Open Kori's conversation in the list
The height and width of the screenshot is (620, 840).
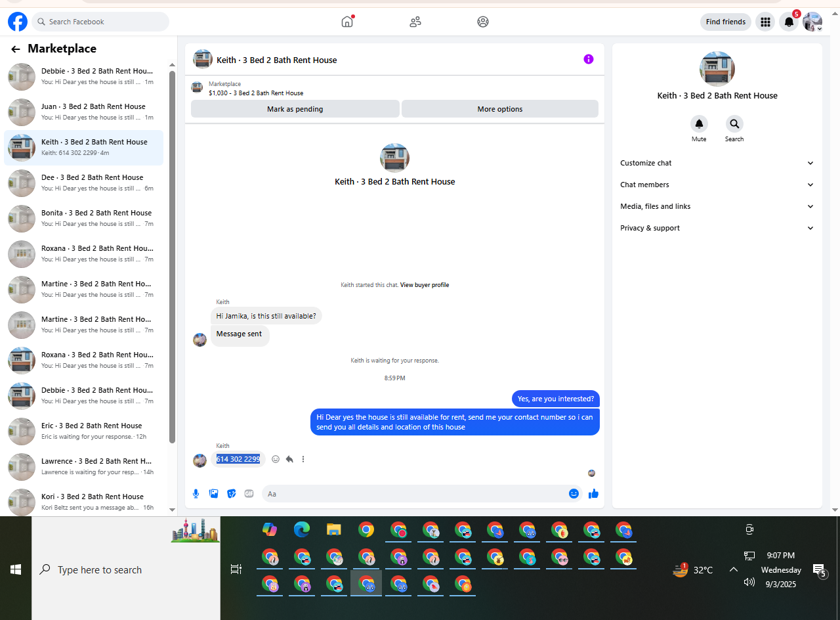pyautogui.click(x=84, y=502)
